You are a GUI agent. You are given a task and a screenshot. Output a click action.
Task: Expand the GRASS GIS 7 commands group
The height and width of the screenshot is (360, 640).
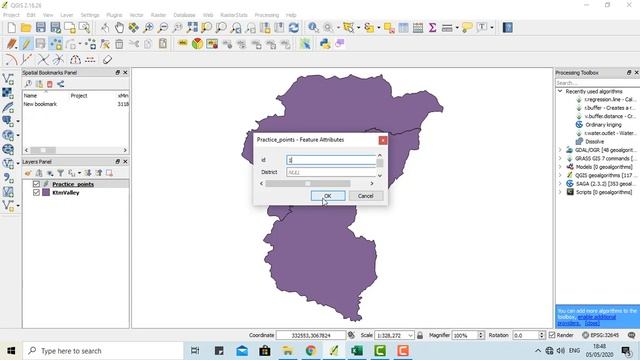click(560, 158)
